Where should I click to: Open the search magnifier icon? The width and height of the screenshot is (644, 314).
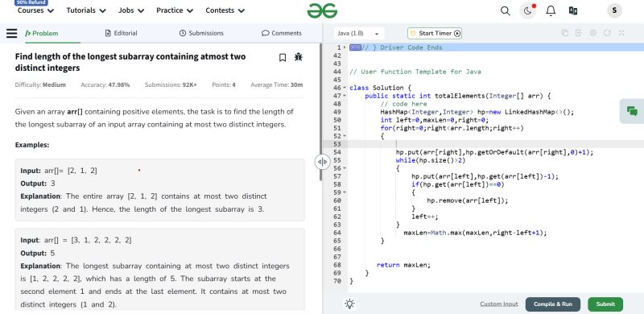click(506, 11)
